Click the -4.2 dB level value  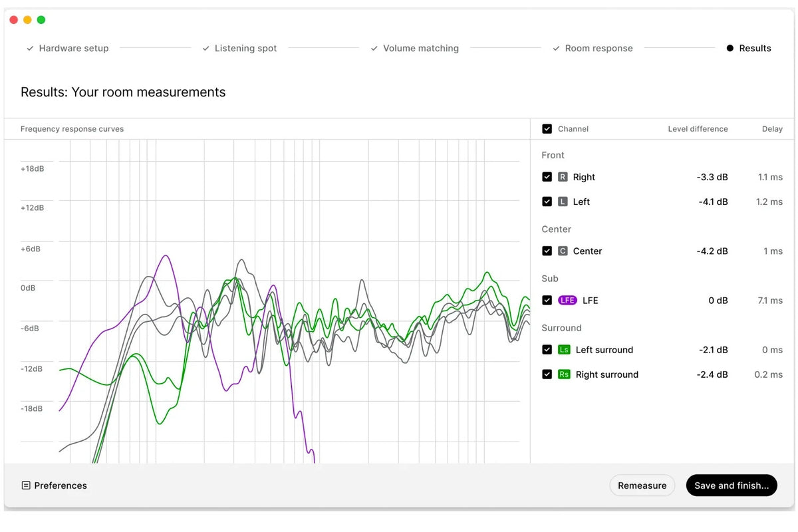[x=712, y=251]
